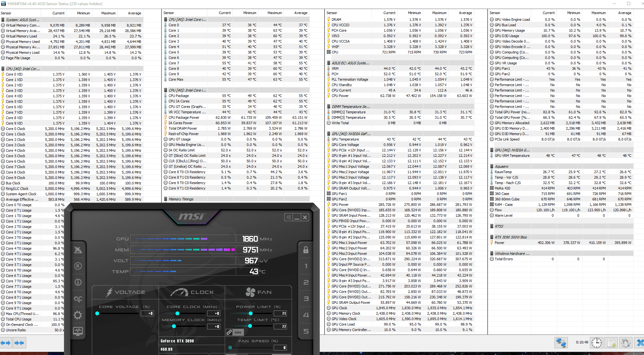
Task: Click HWiNFO network remote monitors icon
Action: 561,343
